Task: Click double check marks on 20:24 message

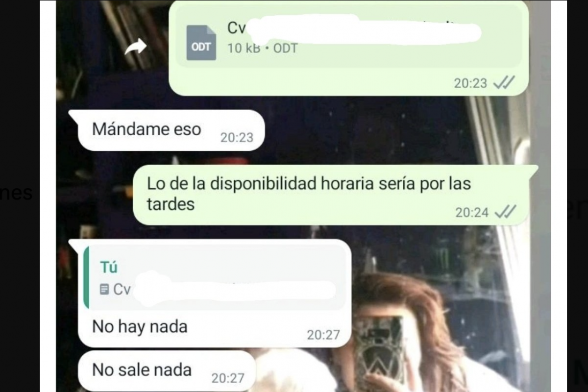Action: click(x=505, y=212)
